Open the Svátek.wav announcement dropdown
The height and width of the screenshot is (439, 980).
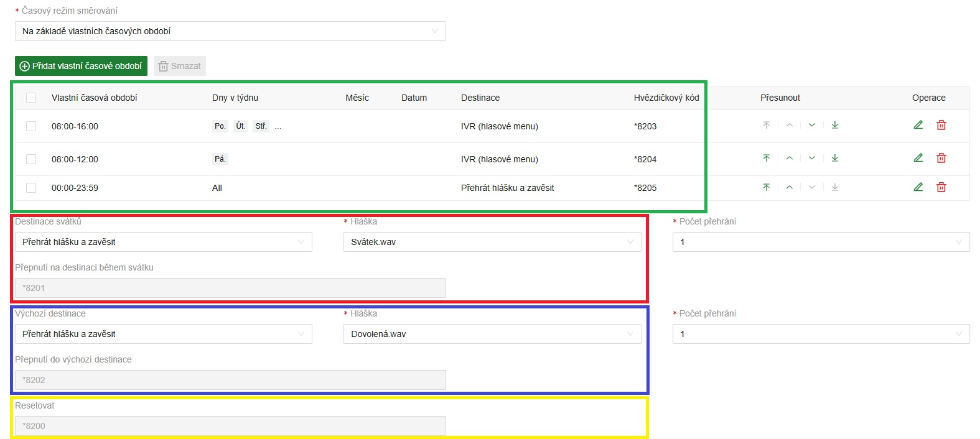pyautogui.click(x=492, y=242)
